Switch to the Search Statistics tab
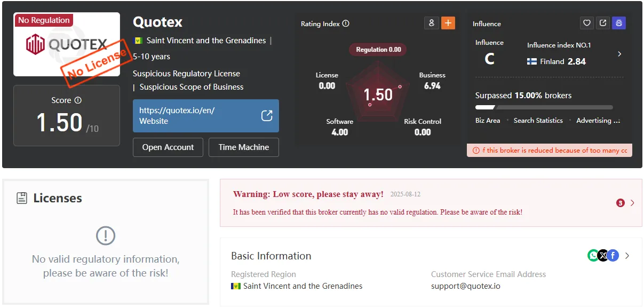 538,121
